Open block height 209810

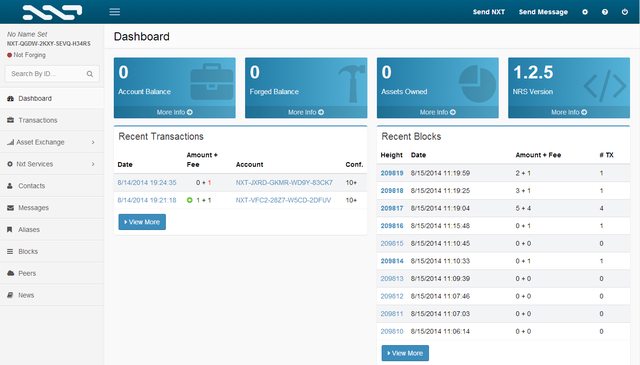pyautogui.click(x=392, y=331)
